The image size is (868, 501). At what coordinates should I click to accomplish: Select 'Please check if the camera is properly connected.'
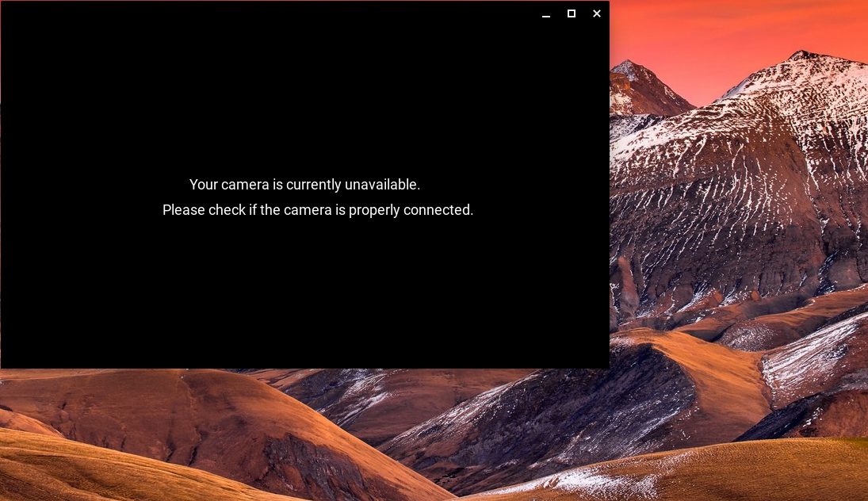318,210
